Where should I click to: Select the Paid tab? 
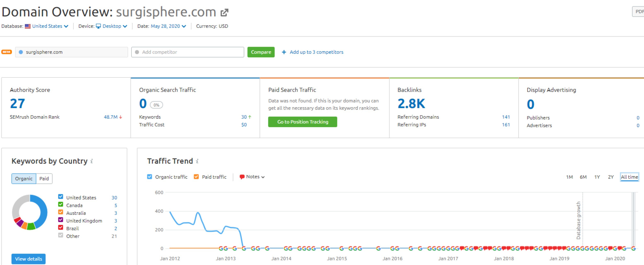[x=44, y=179]
